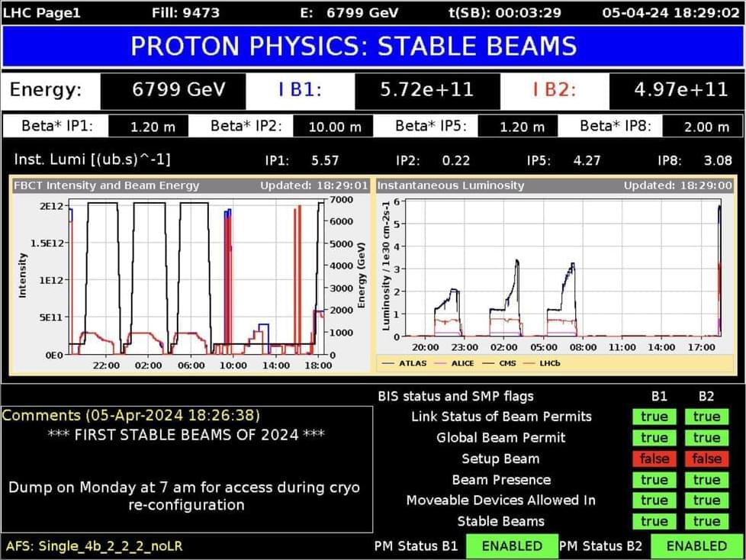Screen dimensions: 746x560
Task: Click the Setup Beam B2 false indicator
Action: 706,459
